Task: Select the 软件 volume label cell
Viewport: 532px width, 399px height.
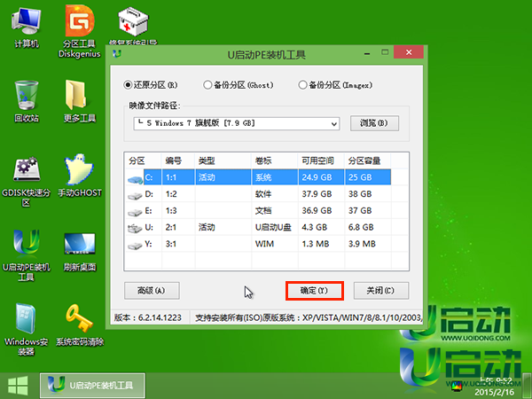Action: (275, 193)
